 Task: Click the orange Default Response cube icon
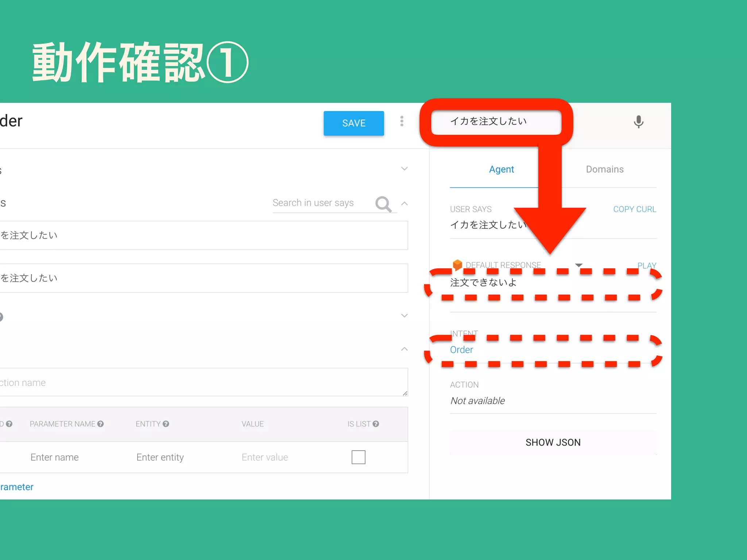pos(457,265)
